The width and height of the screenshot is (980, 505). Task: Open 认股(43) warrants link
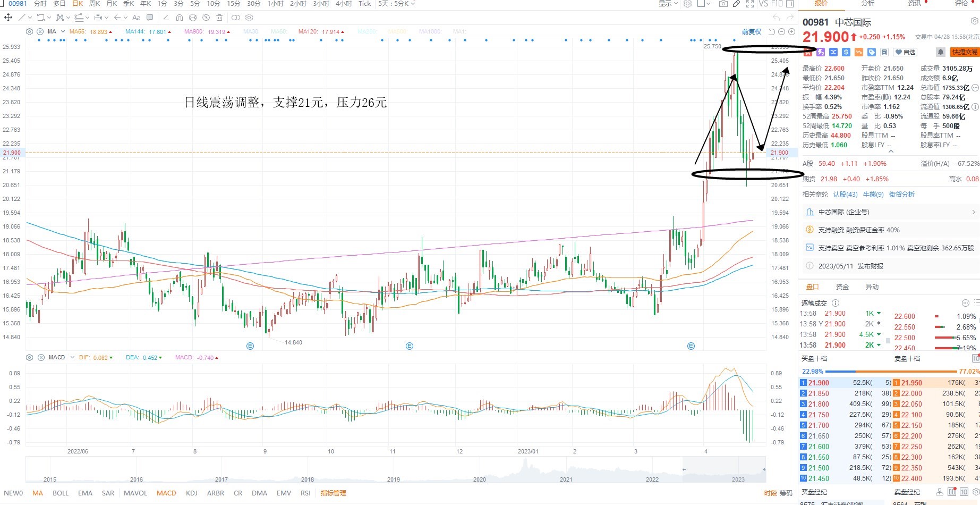click(x=845, y=195)
